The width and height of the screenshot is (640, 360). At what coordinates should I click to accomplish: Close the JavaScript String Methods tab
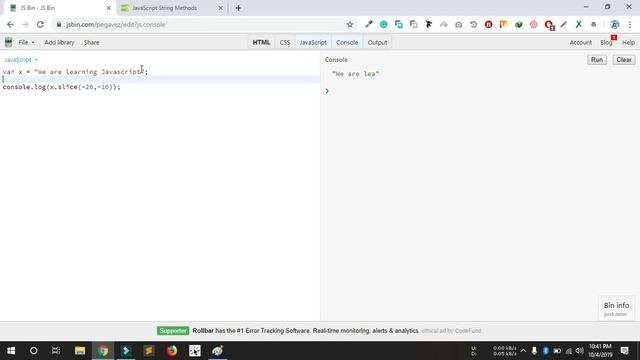[x=220, y=8]
